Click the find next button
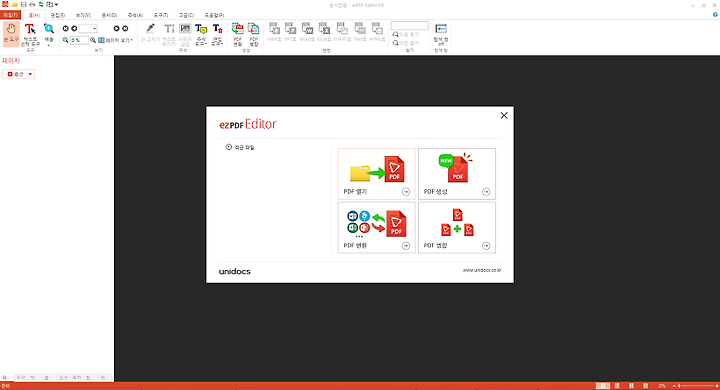The height and width of the screenshot is (390, 720). click(405, 35)
